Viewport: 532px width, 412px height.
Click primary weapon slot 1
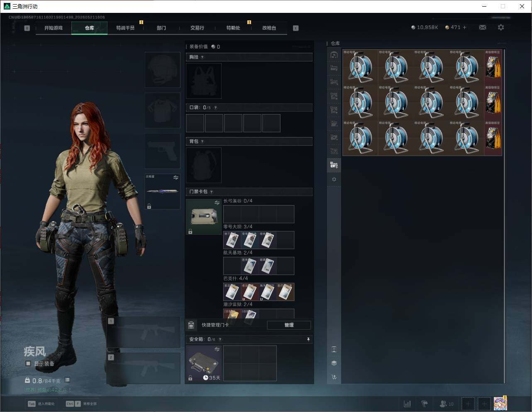(144, 332)
